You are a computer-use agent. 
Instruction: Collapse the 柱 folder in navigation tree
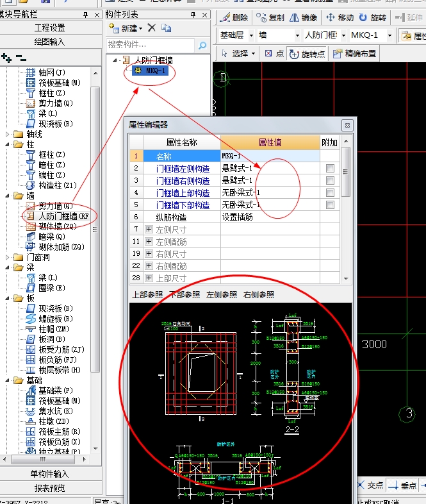[x=7, y=145]
